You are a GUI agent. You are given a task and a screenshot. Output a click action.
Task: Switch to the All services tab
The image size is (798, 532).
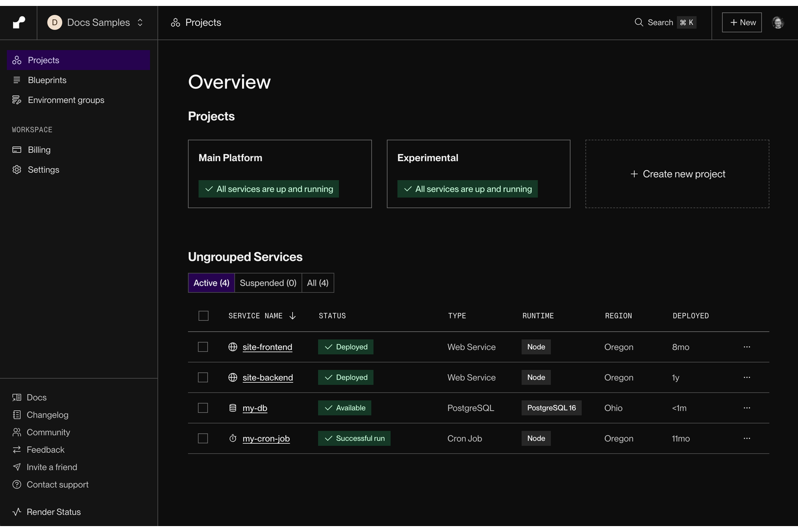tap(318, 282)
